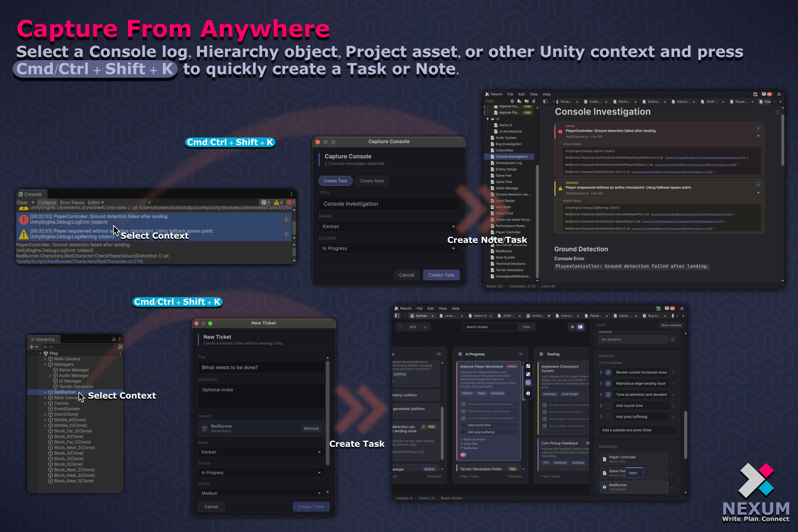Expand the PlayerController error card arrow
The image size is (798, 532).
click(x=758, y=136)
